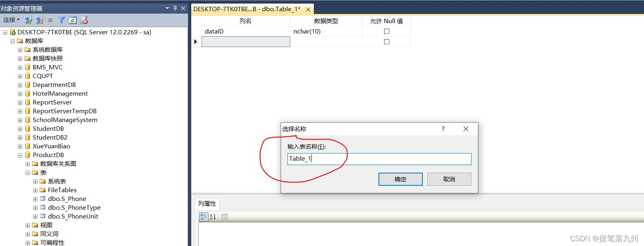This screenshot has width=644, height=246.
Task: Click the nchar(10) data type cell
Action: coord(326,31)
